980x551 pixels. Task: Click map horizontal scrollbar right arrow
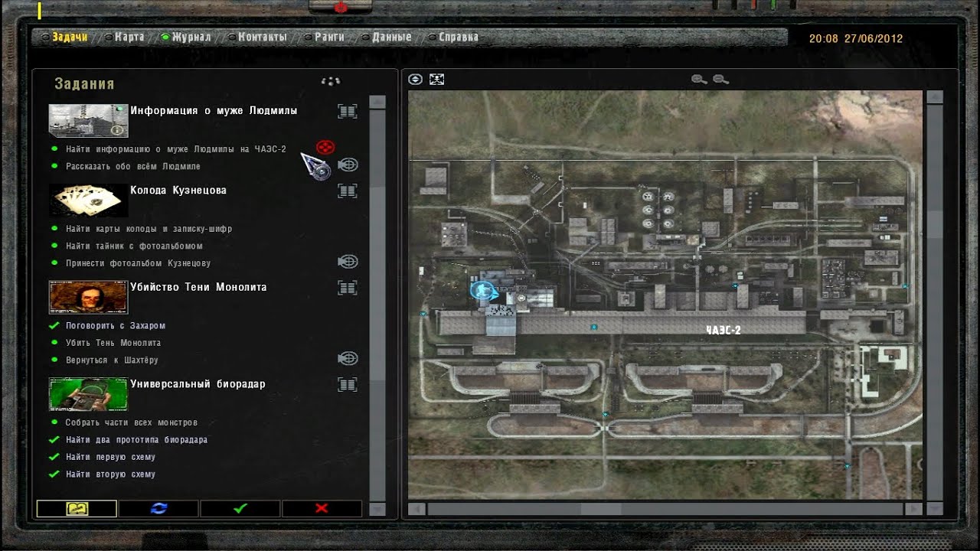(x=913, y=508)
